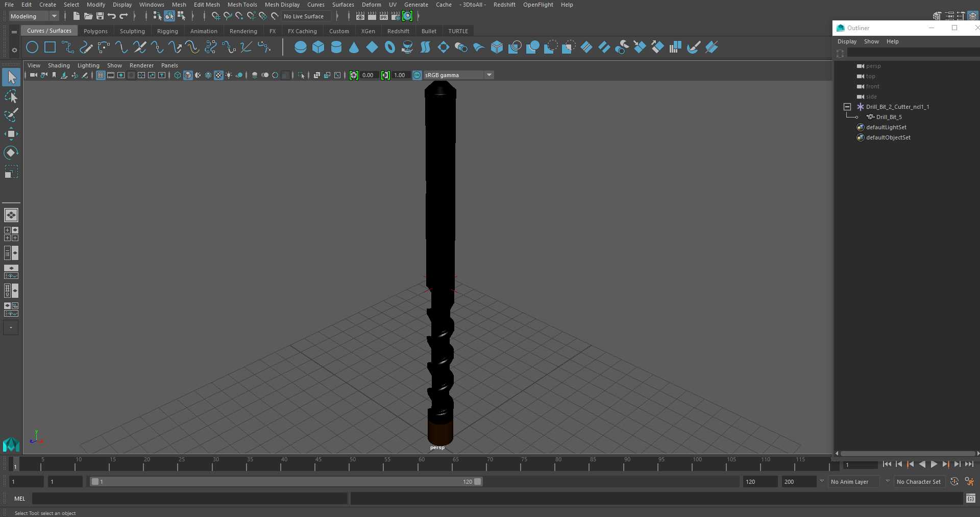Toggle smooth shade all in viewport
The height and width of the screenshot is (517, 980).
pyautogui.click(x=188, y=75)
